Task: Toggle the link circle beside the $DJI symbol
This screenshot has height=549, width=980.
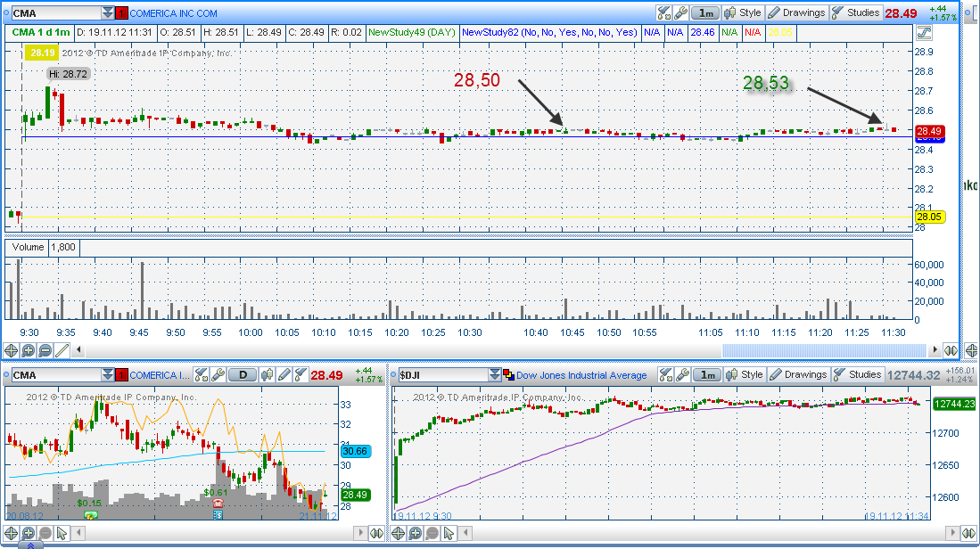Action: coord(394,374)
